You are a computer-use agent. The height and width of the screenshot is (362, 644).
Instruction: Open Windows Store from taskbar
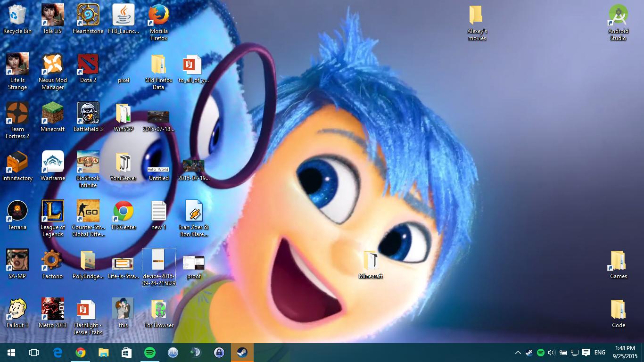[x=127, y=353]
